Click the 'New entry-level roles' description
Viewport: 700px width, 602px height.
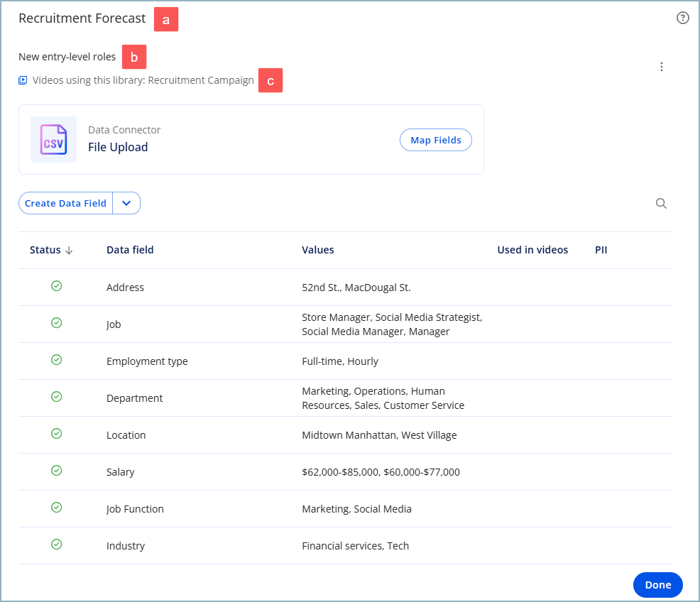click(67, 57)
